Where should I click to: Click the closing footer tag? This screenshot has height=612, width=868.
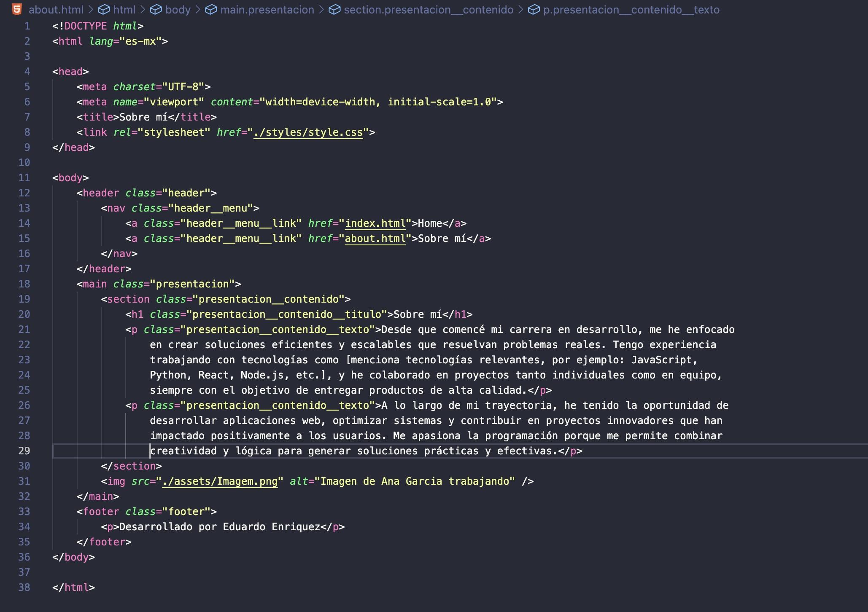point(104,542)
